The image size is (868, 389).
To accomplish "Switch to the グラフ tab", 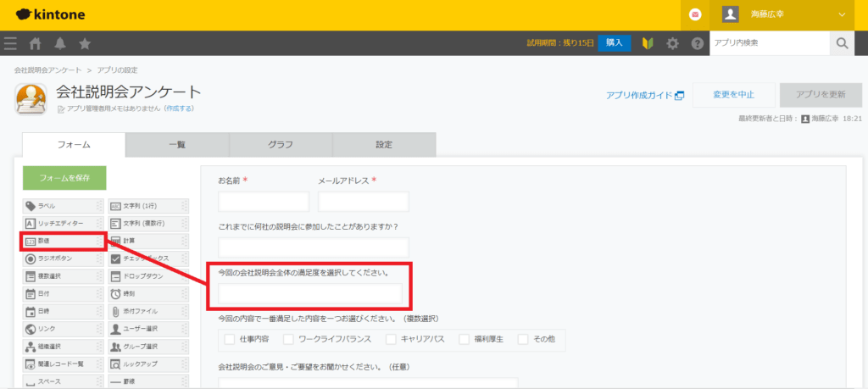I will [x=281, y=145].
